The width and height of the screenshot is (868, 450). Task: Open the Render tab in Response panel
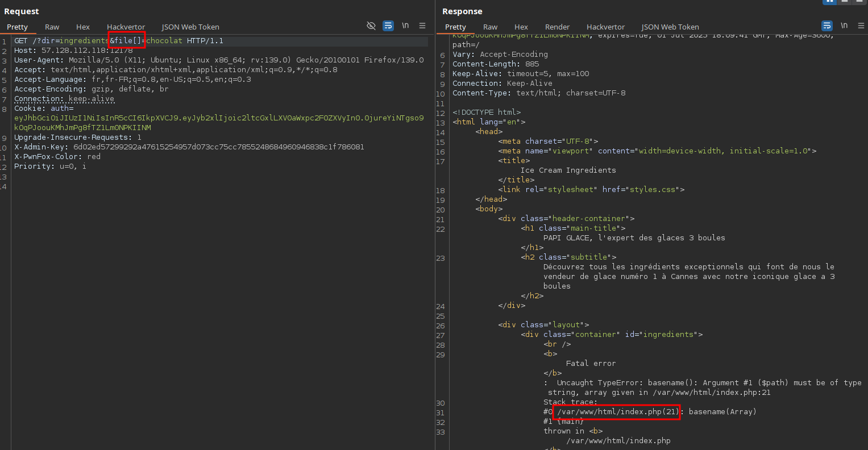[x=558, y=27]
